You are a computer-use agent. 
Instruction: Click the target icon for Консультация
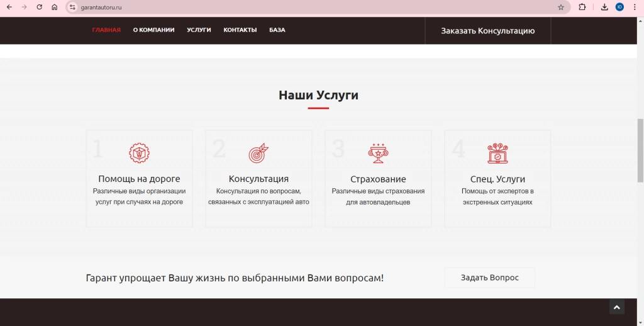258,154
